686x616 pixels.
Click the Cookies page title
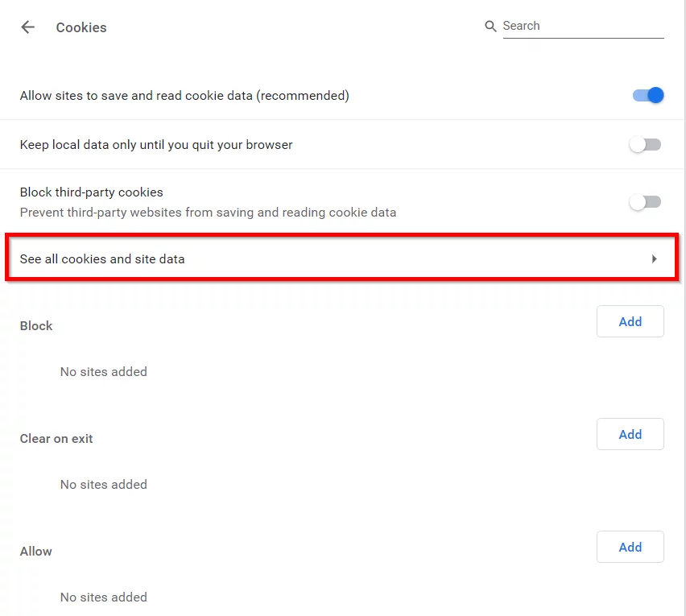pos(81,27)
